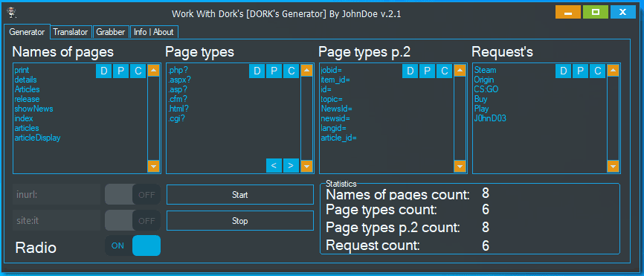
Task: Open the Info | About tab
Action: tap(154, 32)
